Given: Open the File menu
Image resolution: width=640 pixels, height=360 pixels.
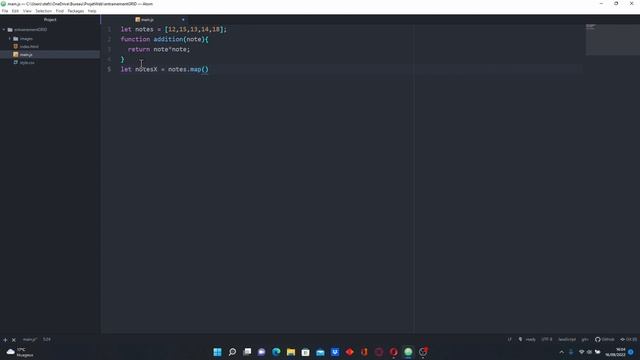Looking at the screenshot, I should 5,11.
